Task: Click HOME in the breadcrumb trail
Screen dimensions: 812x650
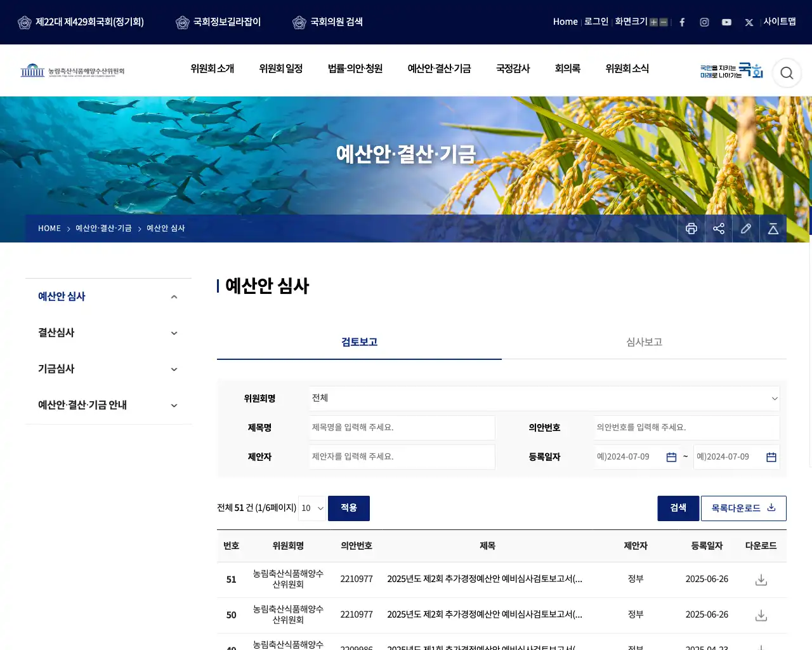Action: (x=49, y=229)
